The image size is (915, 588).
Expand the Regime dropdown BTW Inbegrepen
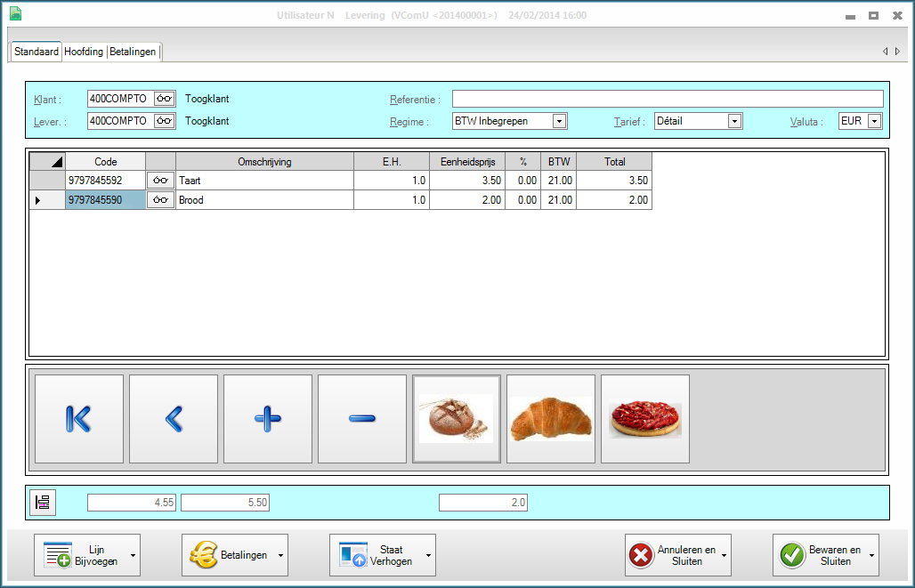(559, 121)
